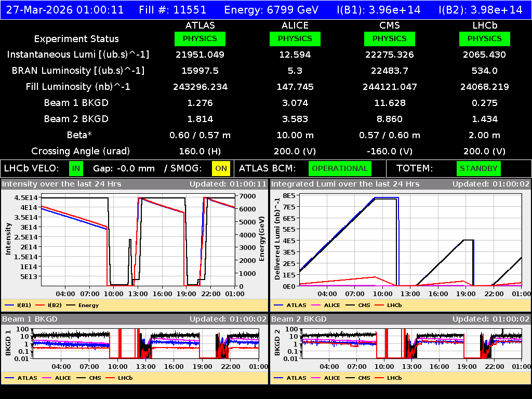
Task: Select the ALICE PHYSICS status indicator
Action: (295, 38)
